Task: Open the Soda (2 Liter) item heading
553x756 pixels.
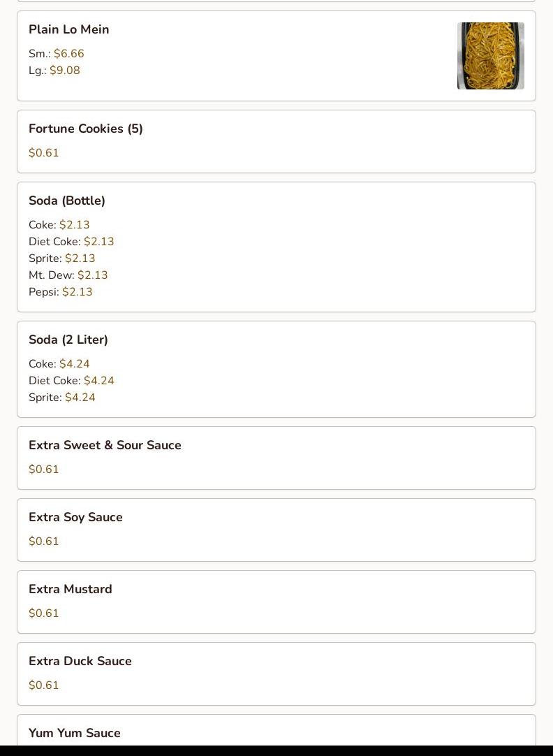Action: coord(68,340)
